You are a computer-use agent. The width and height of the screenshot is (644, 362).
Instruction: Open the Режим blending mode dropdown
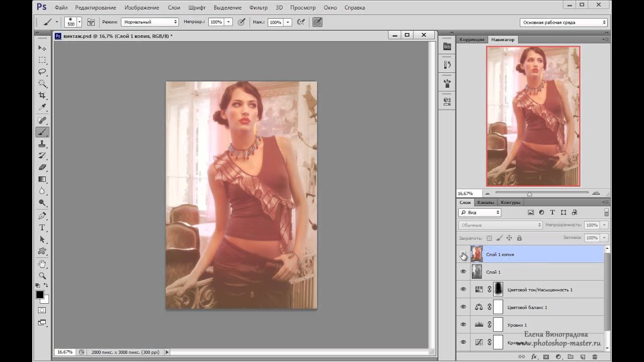tap(150, 22)
